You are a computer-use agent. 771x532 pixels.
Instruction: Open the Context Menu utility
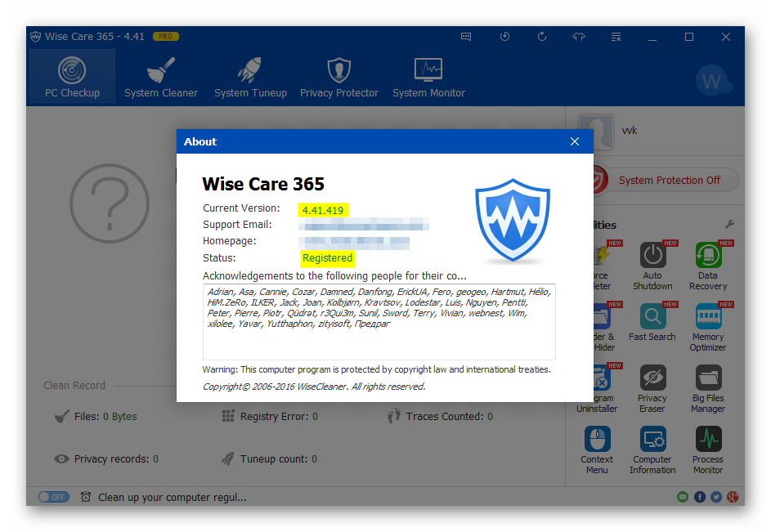tap(597, 450)
